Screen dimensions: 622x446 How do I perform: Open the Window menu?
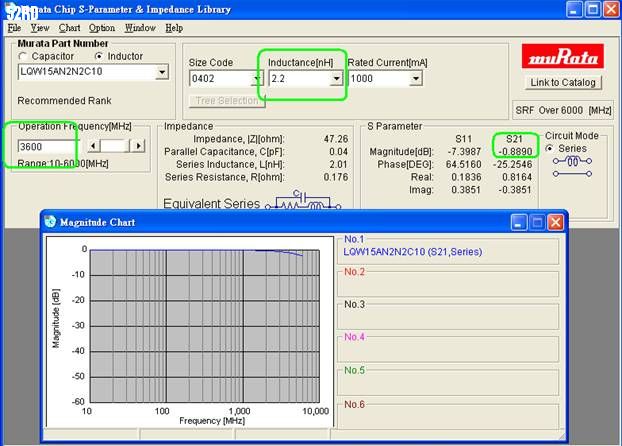(x=140, y=28)
